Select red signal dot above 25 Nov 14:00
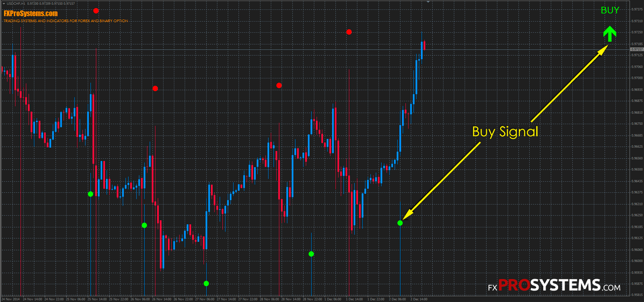 click(x=96, y=11)
